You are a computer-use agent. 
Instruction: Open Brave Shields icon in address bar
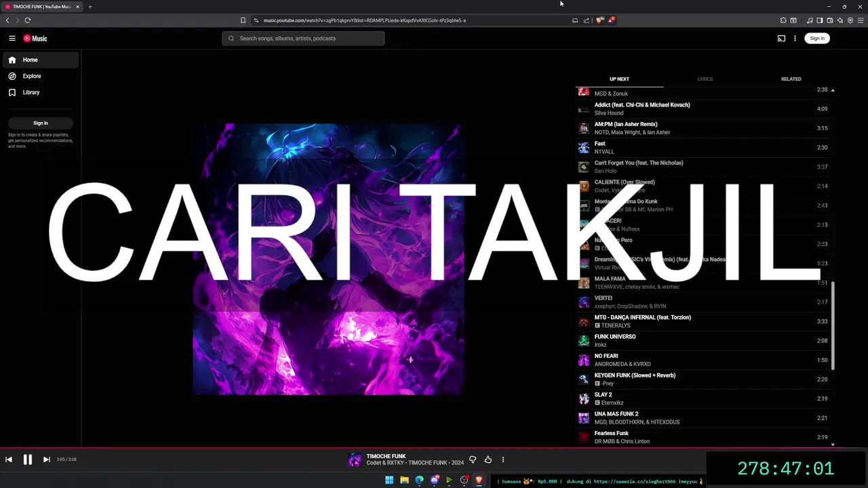point(599,20)
